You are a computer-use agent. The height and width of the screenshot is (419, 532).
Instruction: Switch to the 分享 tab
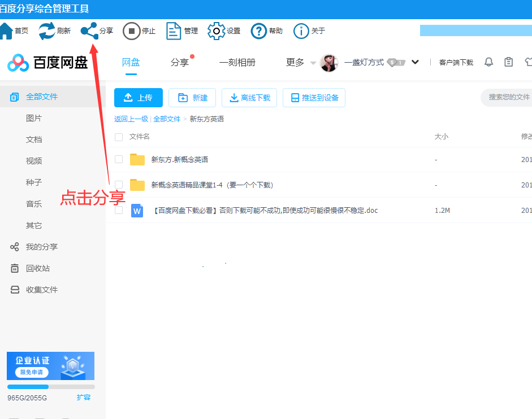pyautogui.click(x=180, y=62)
